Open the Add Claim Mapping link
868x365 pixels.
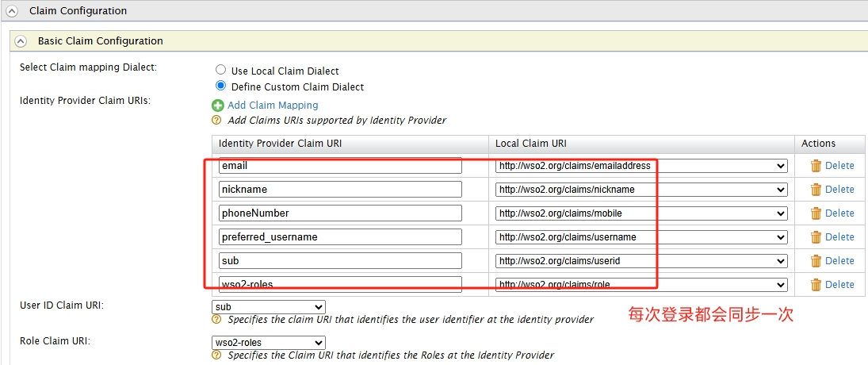(x=273, y=106)
